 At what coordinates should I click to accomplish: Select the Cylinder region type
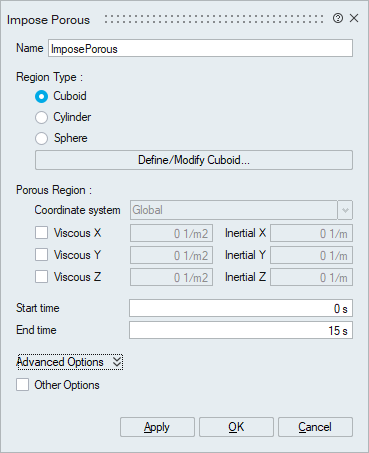coord(41,118)
